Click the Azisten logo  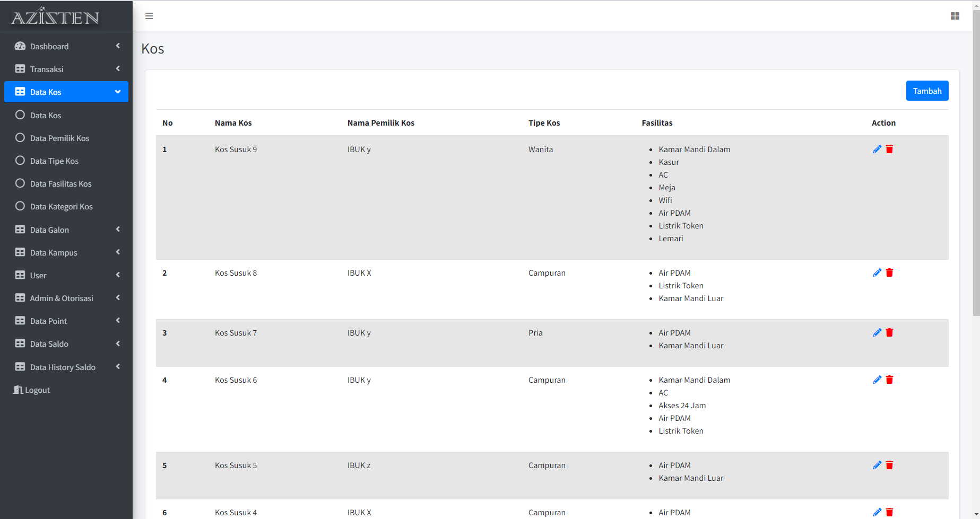pyautogui.click(x=55, y=17)
